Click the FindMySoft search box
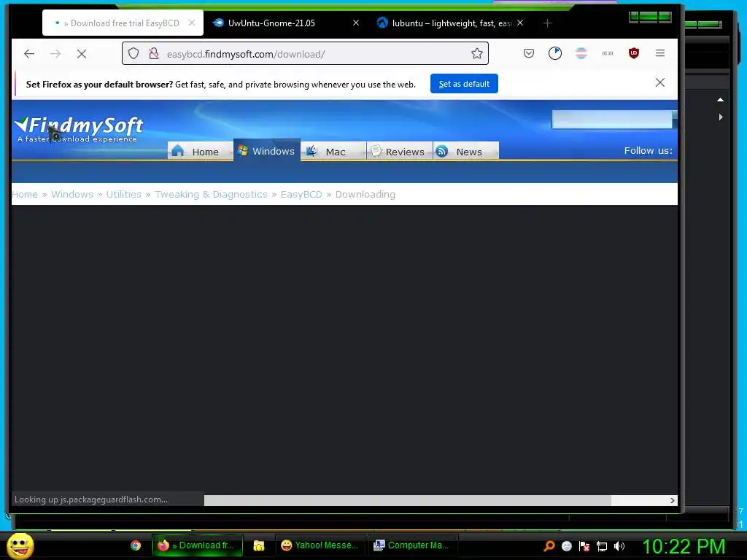Screen dimensions: 747x560 click(612, 119)
